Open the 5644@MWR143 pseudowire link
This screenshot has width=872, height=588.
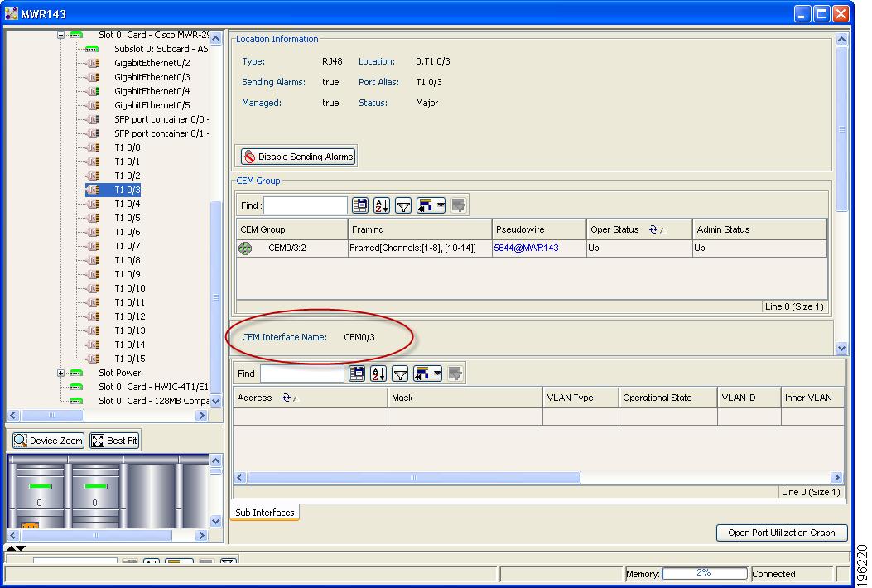pos(526,248)
